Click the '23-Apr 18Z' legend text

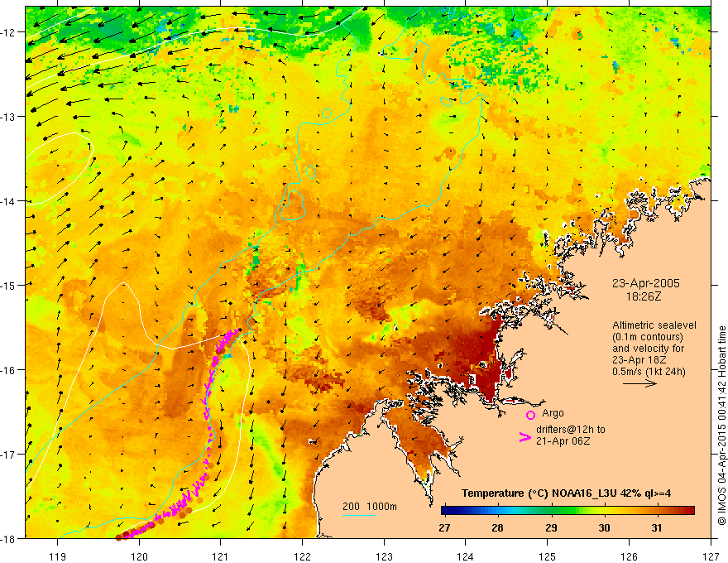[639, 359]
